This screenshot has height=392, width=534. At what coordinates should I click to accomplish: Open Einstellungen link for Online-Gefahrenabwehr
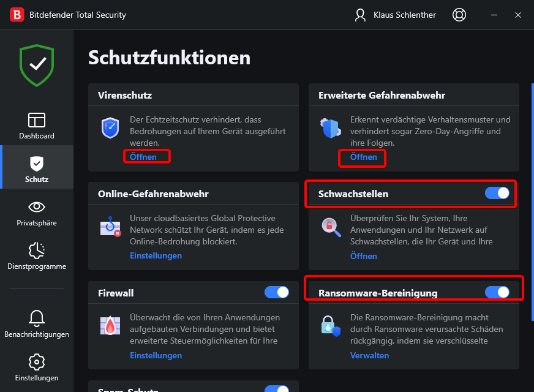156,255
